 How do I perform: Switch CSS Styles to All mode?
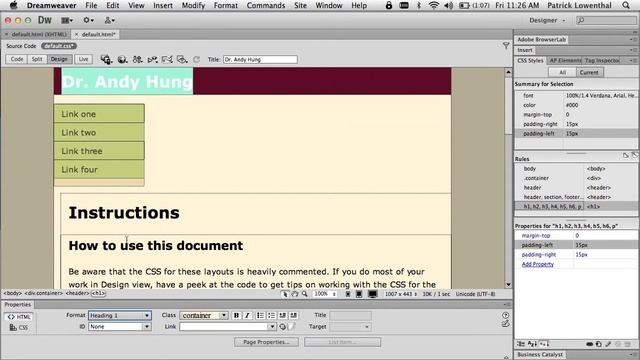(x=562, y=72)
